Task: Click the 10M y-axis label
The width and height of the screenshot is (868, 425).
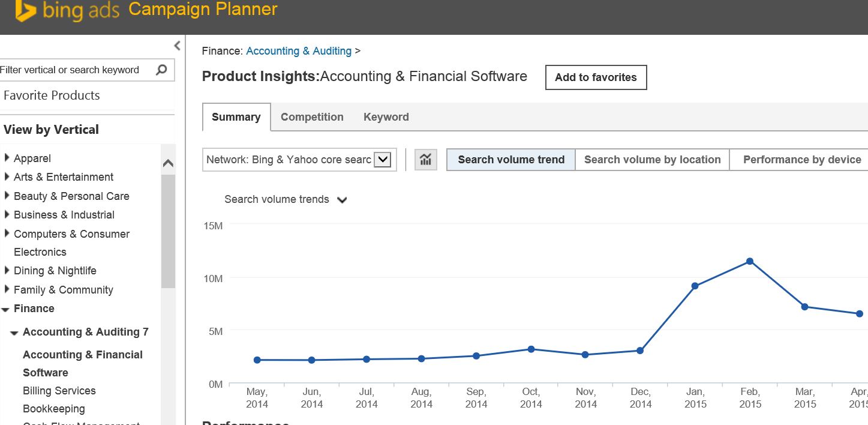Action: coord(214,279)
